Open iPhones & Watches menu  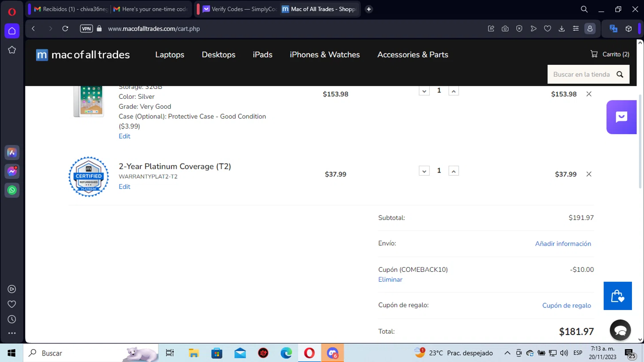pyautogui.click(x=325, y=55)
